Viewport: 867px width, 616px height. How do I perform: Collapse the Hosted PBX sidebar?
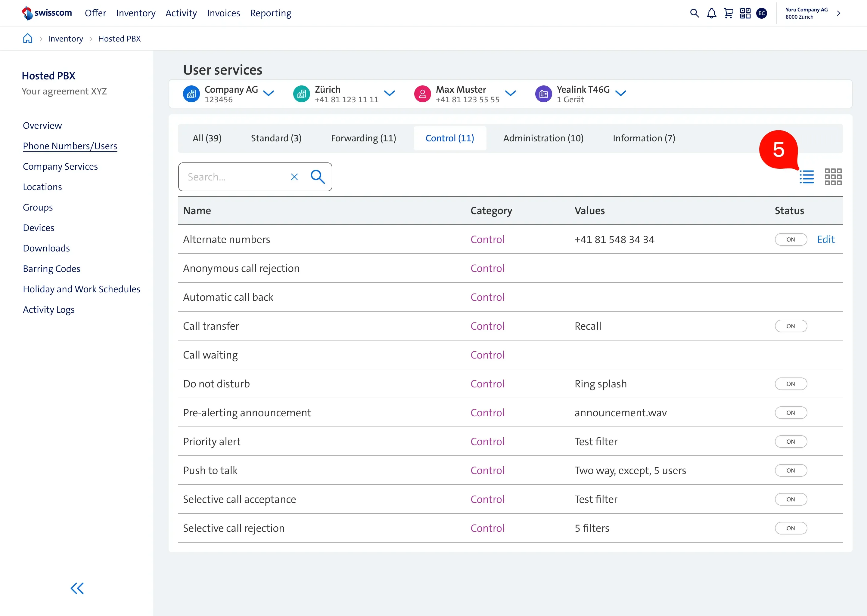[x=77, y=588]
